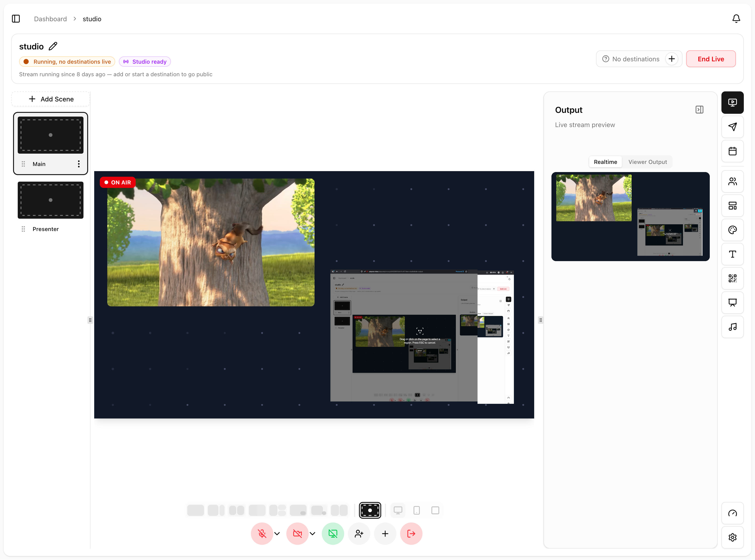Open the notifications bell
Viewport: 755px width, 560px height.
coord(736,19)
